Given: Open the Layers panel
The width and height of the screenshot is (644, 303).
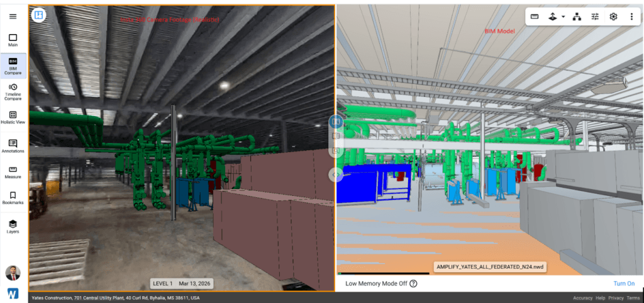Looking at the screenshot, I should coord(13,227).
